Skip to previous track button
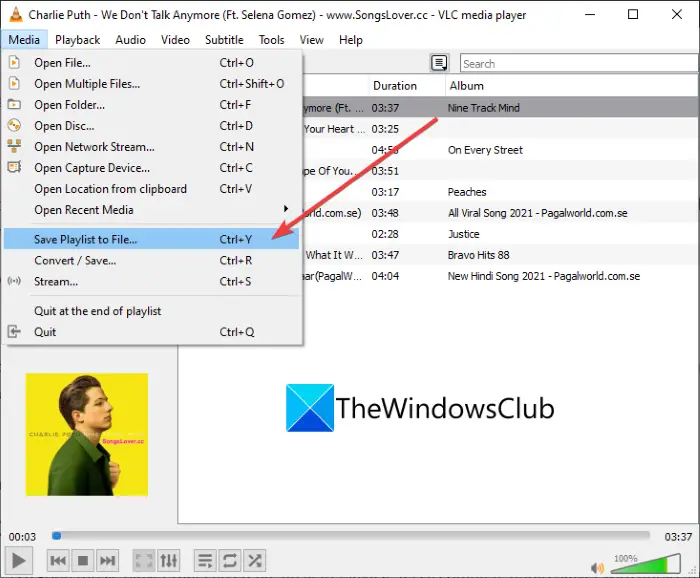 point(58,561)
